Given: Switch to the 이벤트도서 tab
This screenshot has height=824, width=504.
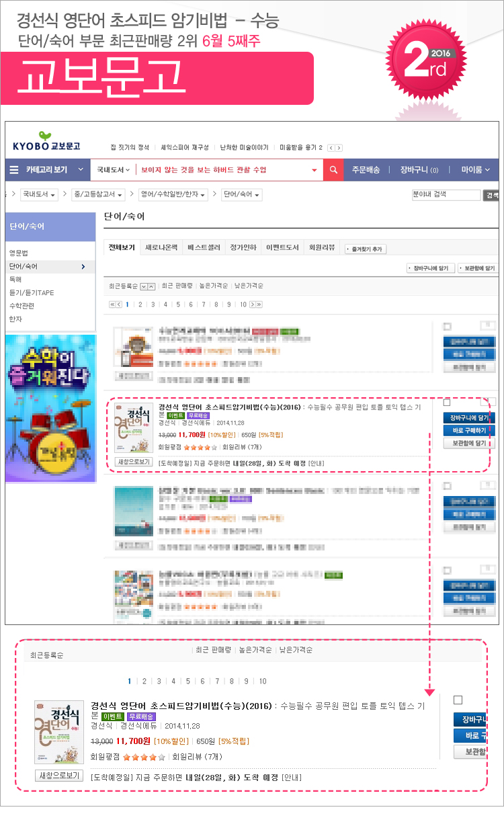Looking at the screenshot, I should point(281,248).
